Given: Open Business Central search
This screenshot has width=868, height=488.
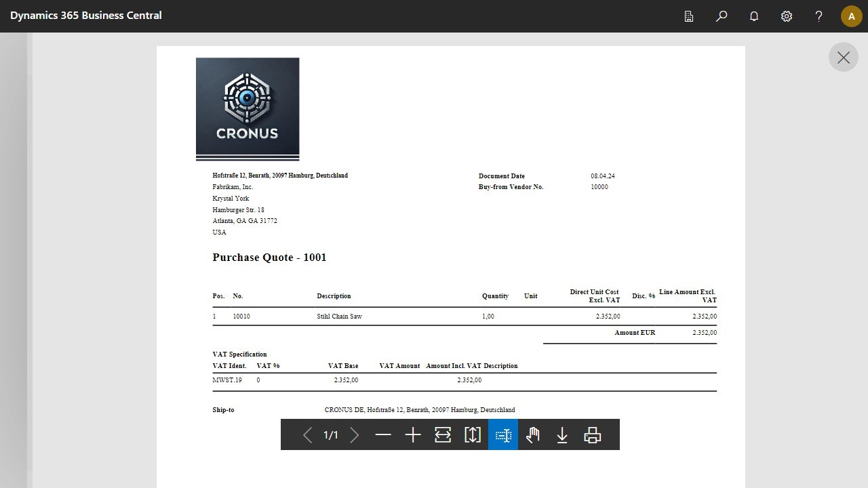Looking at the screenshot, I should pyautogui.click(x=722, y=16).
